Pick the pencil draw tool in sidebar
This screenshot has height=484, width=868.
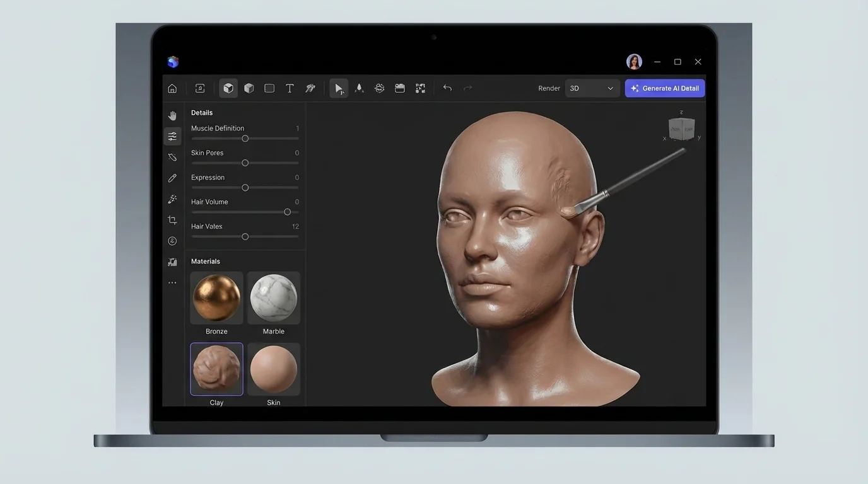tap(172, 178)
